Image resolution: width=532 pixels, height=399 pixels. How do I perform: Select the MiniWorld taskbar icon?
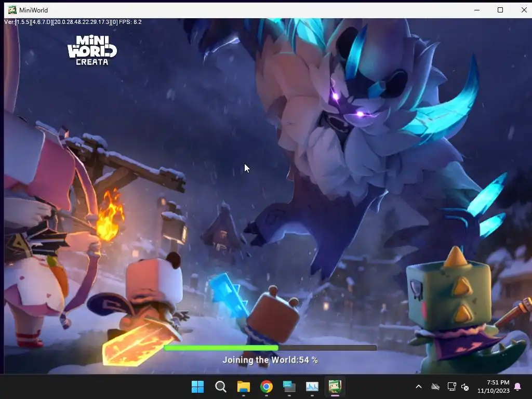pyautogui.click(x=335, y=387)
